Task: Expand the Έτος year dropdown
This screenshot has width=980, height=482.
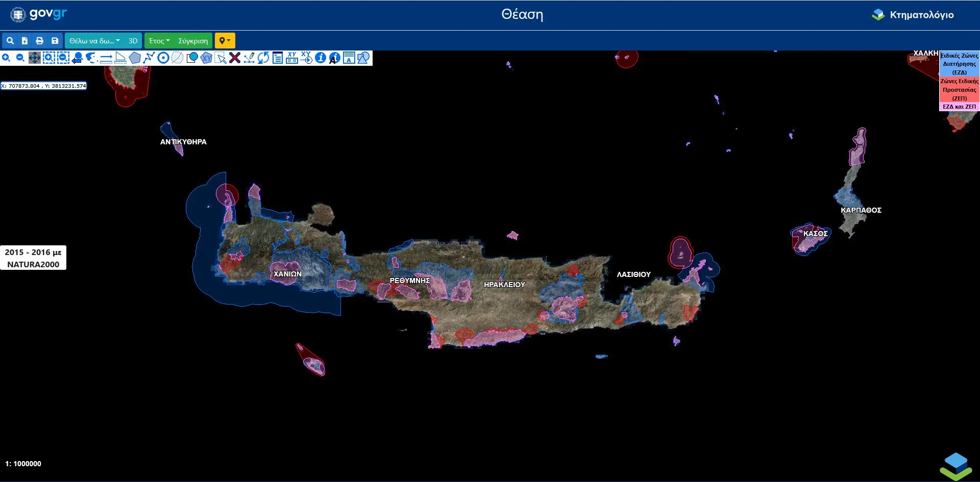Action: click(x=159, y=41)
